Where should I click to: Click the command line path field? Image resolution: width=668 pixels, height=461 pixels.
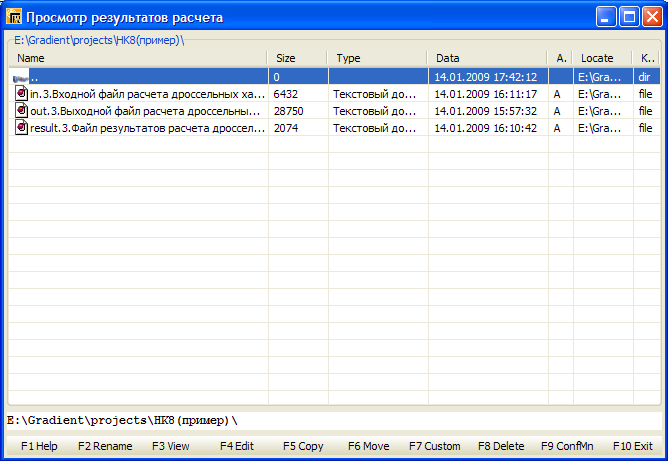[334, 421]
